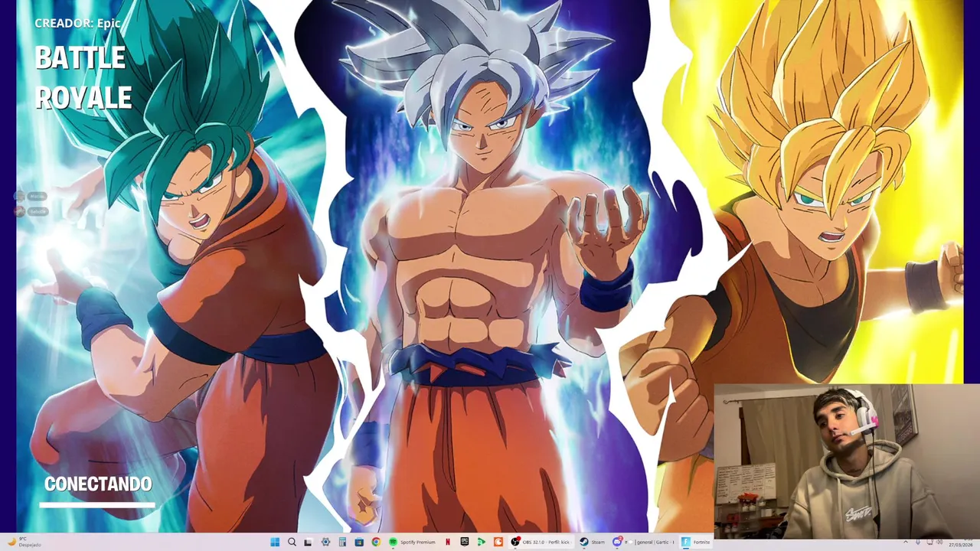
Task: Open the green Kick app icon
Action: point(481,542)
